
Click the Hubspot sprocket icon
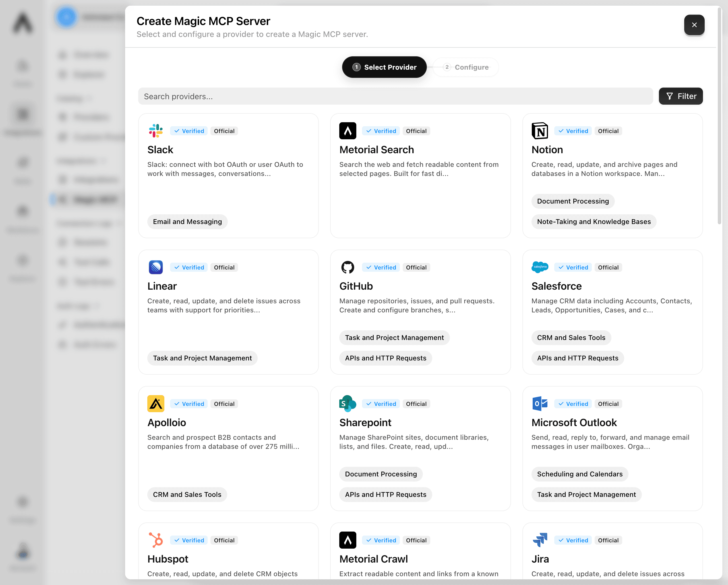[156, 540]
